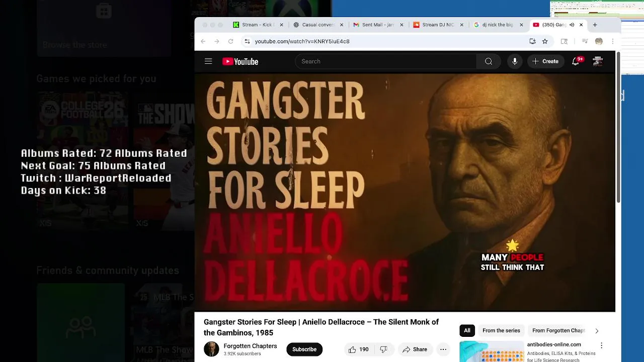Like the video with thumbs up
The image size is (644, 362).
click(x=358, y=349)
